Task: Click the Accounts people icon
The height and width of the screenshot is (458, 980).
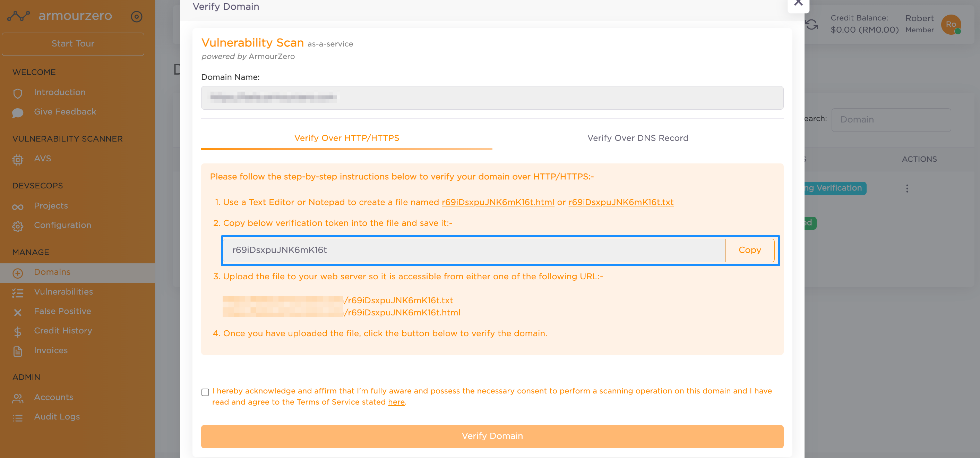Action: click(17, 398)
